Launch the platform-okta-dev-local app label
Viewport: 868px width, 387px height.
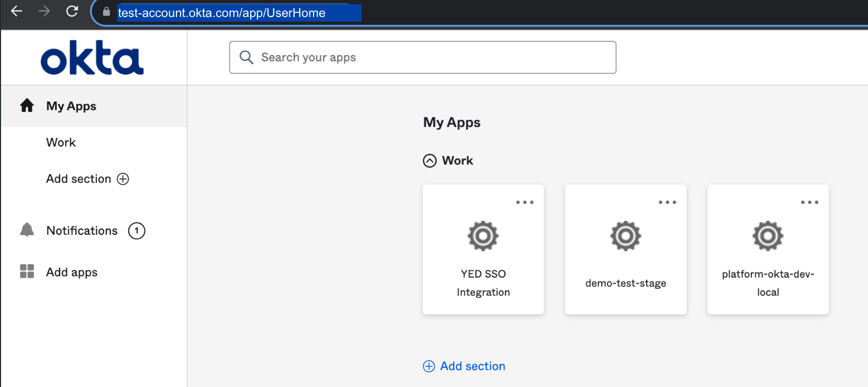coord(768,283)
